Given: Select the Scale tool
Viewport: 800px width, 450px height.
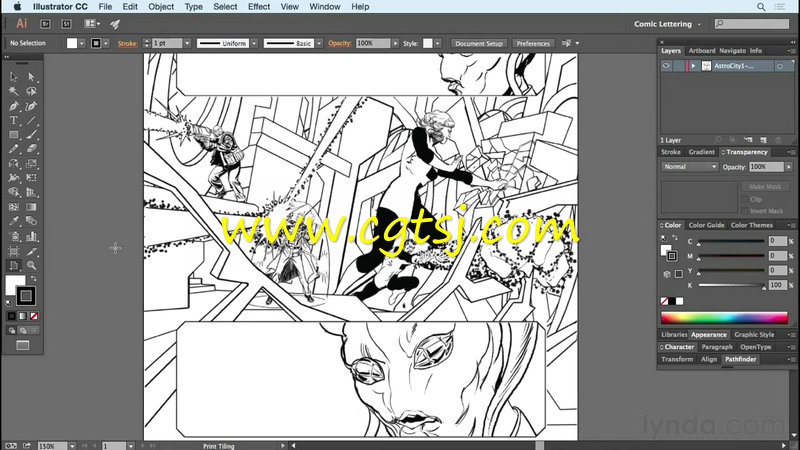Looking at the screenshot, I should coord(31,164).
